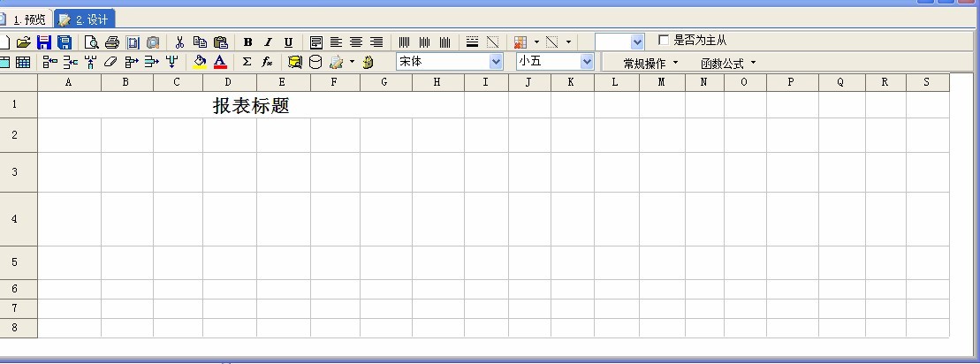Toggle Italic formatting
Viewport: 980px width, 364px height.
pos(268,42)
